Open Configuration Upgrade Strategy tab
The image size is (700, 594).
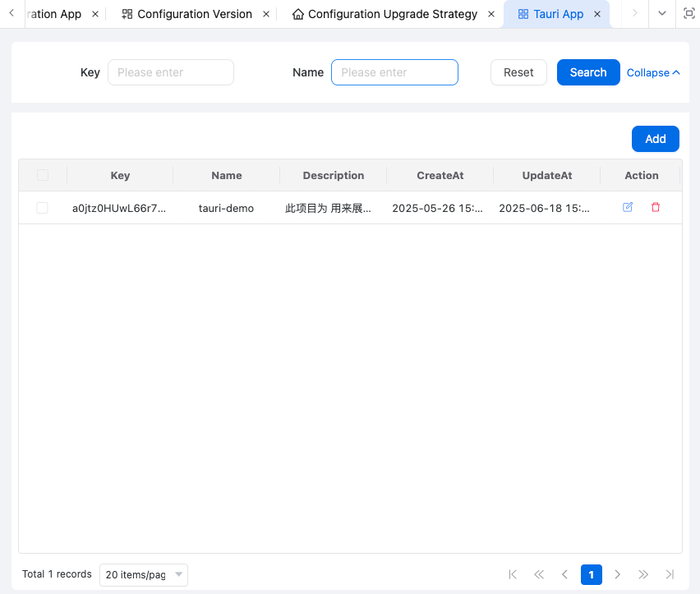(392, 14)
